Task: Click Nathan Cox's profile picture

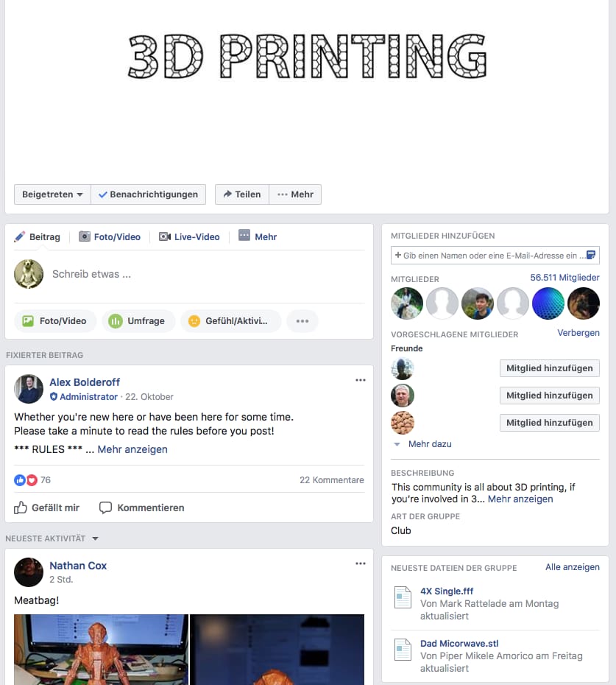Action: [x=29, y=572]
